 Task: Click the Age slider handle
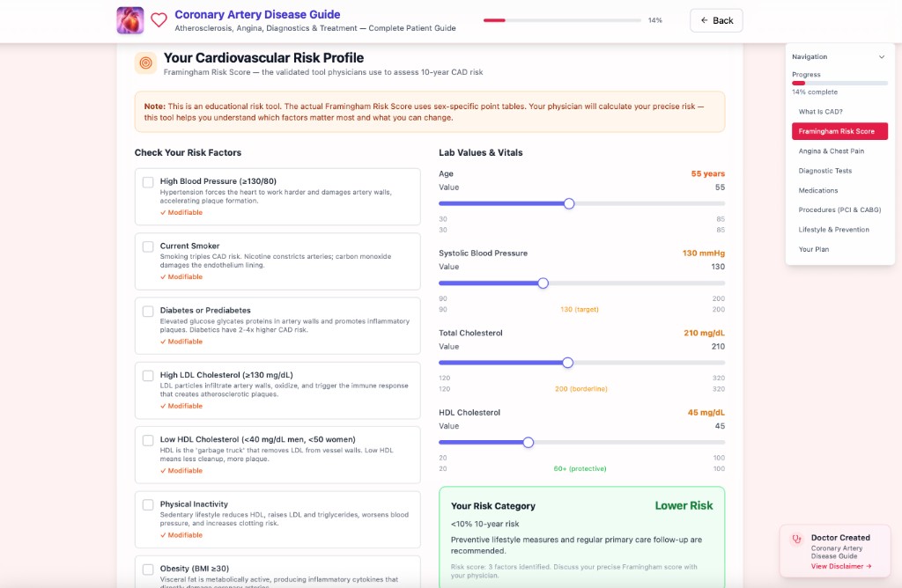(x=568, y=203)
